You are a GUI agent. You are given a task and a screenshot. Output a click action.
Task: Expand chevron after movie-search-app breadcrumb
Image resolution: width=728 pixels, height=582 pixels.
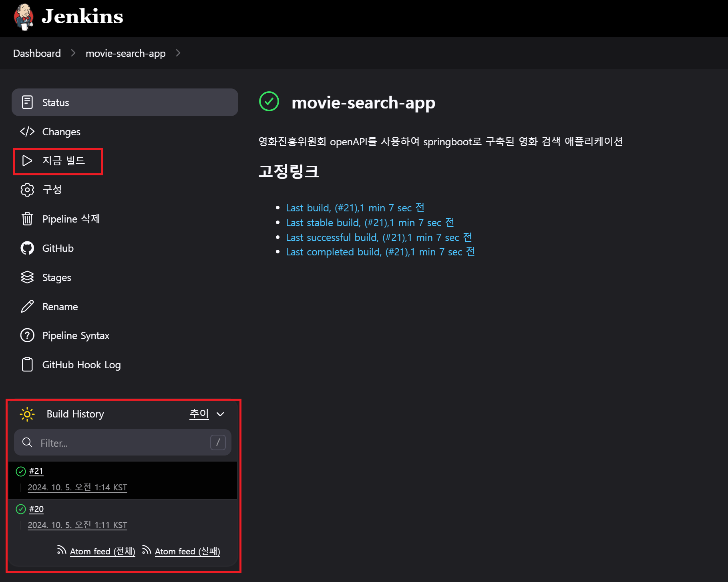(178, 53)
